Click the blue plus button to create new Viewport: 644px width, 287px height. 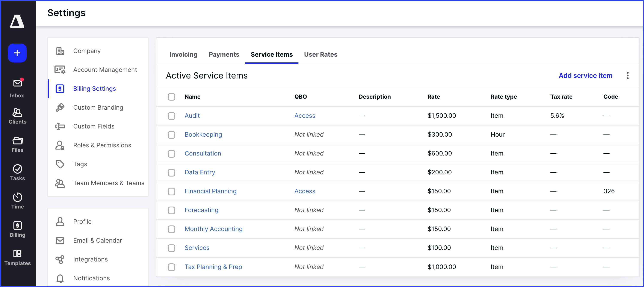[x=17, y=53]
